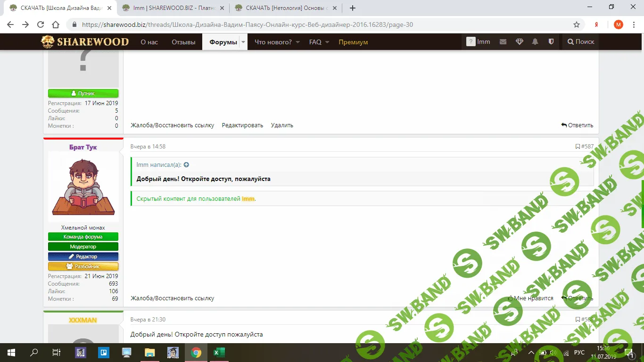Click the Брат Тук avatar image
Viewport: 644px width, 362px height.
(83, 186)
